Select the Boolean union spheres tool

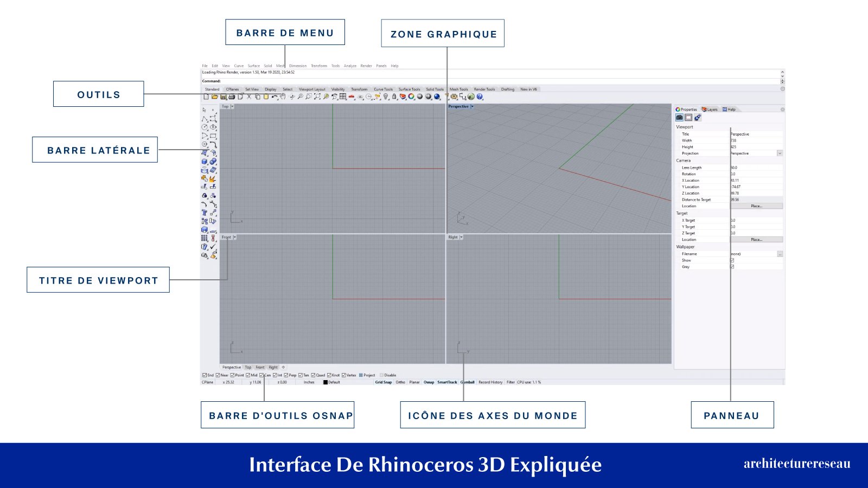click(x=213, y=162)
